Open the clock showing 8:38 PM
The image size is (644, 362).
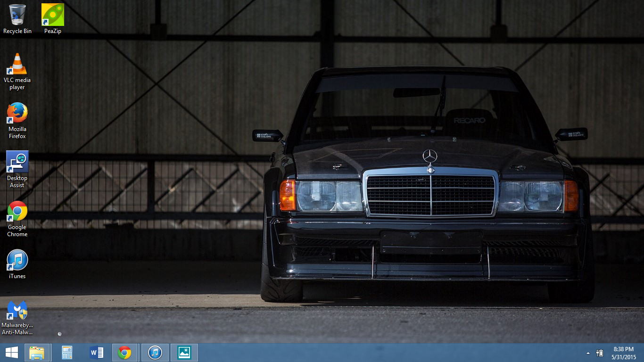[624, 353]
